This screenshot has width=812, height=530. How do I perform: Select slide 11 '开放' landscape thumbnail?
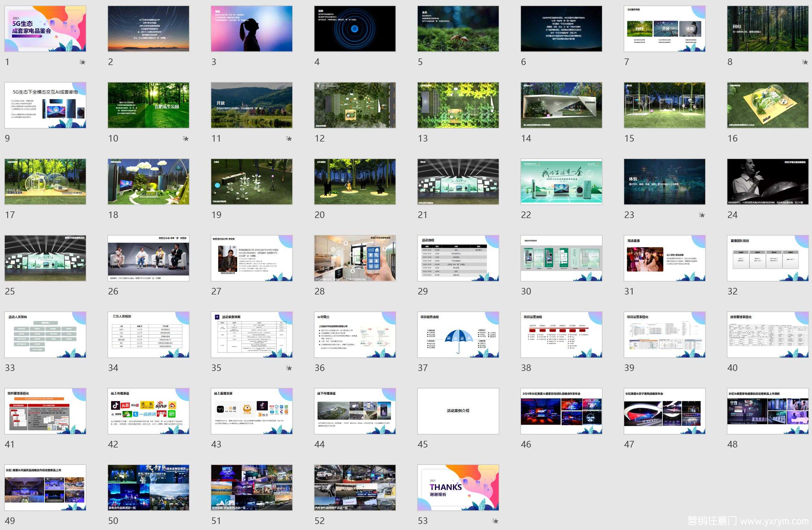(x=252, y=105)
